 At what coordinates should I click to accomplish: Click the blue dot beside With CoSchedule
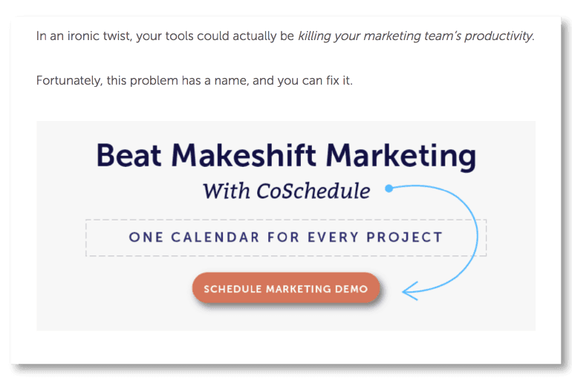click(x=389, y=189)
